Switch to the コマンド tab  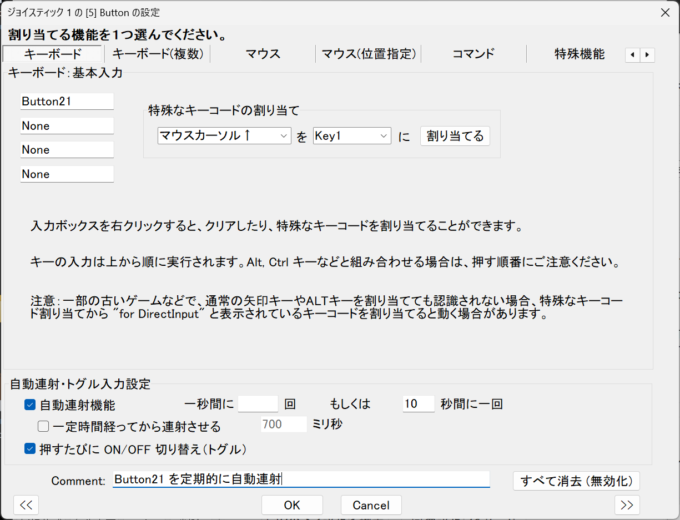pos(474,54)
